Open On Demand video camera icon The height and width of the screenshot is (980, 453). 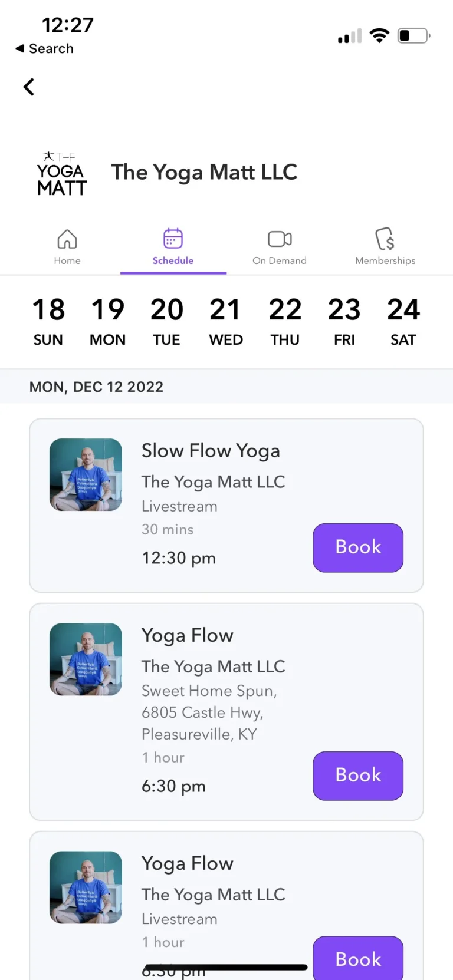click(x=280, y=239)
